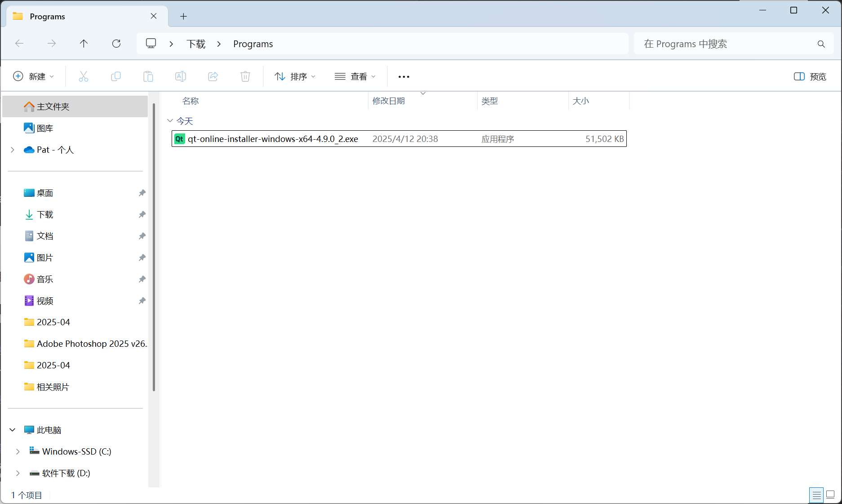Unpin 音乐 using its pin icon

click(142, 279)
